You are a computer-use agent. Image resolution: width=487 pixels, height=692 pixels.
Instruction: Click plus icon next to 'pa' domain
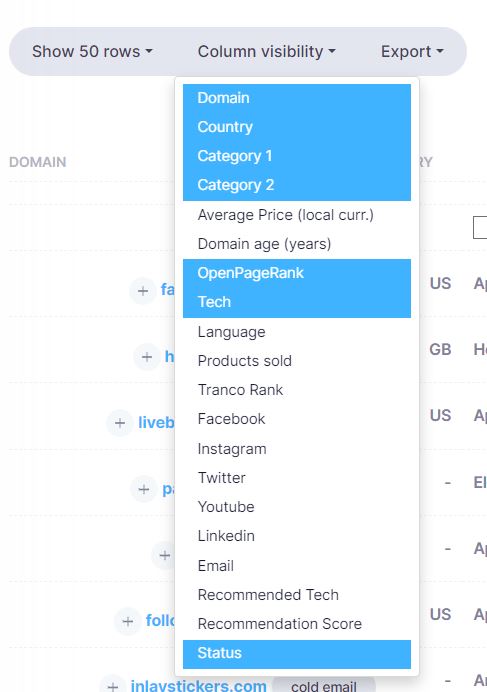point(143,489)
